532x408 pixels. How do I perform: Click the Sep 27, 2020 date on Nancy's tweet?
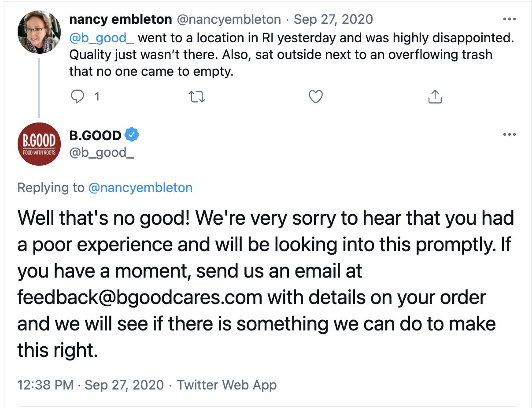tap(333, 19)
